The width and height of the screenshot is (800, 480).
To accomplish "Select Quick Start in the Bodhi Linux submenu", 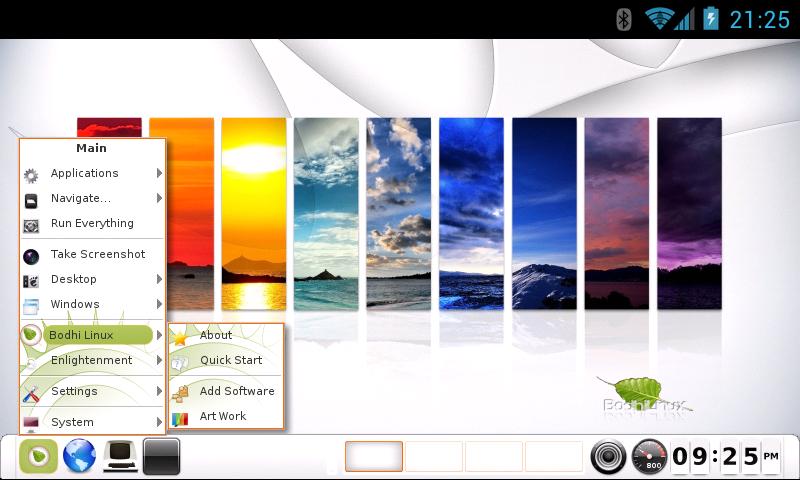I will point(230,361).
